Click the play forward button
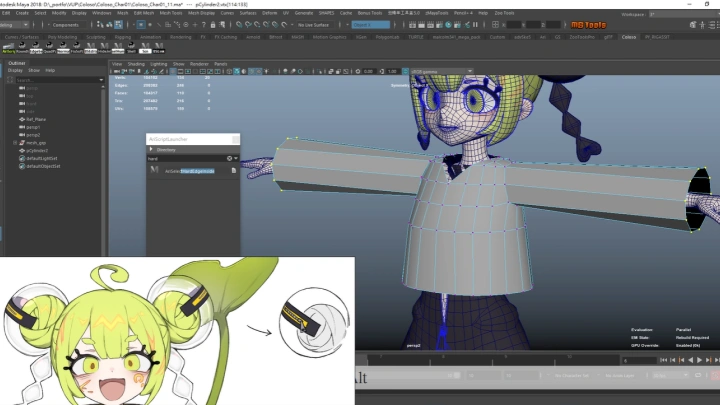This screenshot has height=405, width=720. click(699, 360)
